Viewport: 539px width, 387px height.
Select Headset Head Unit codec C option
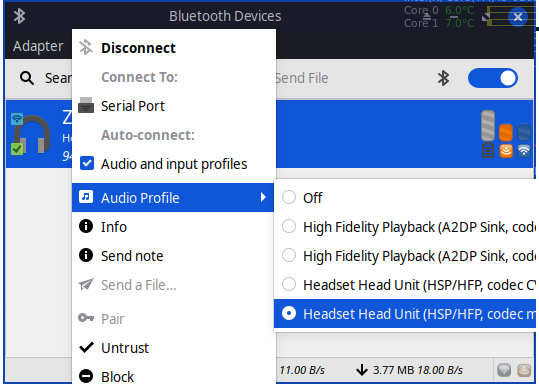[405, 285]
